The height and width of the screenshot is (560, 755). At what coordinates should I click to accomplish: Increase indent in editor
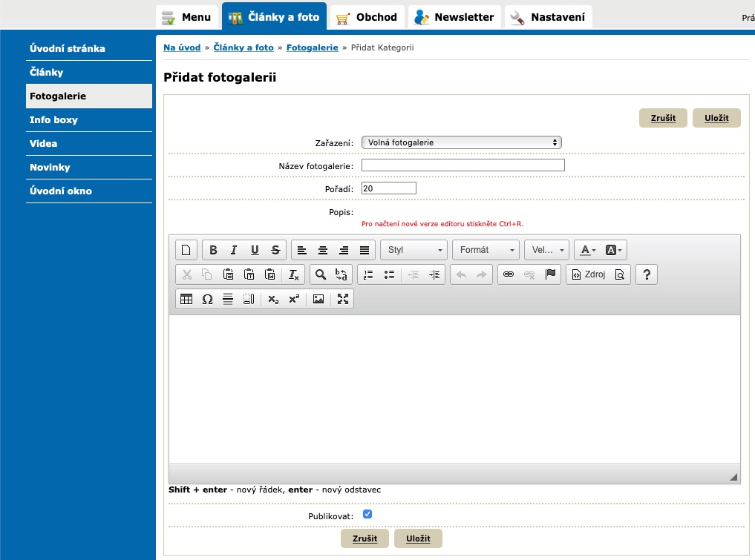click(434, 274)
